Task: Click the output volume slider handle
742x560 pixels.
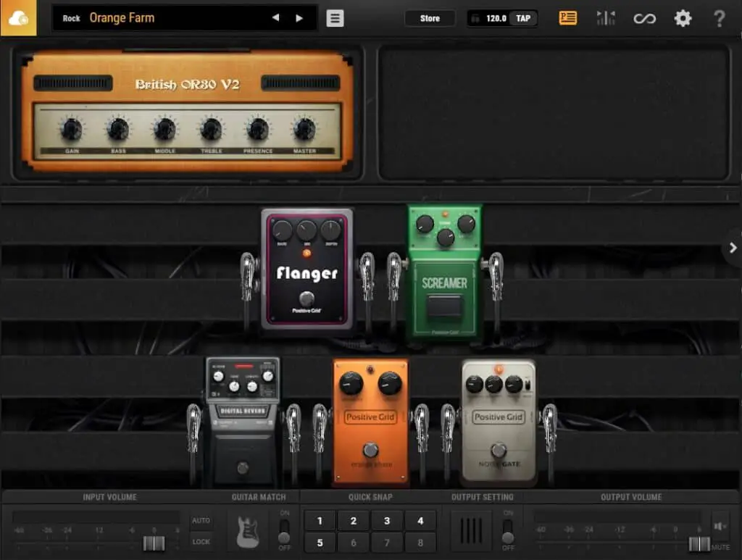Action: point(699,544)
